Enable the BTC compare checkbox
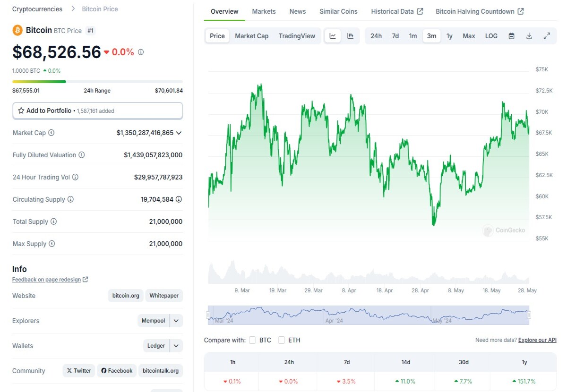This screenshot has height=392, width=567. tap(252, 340)
